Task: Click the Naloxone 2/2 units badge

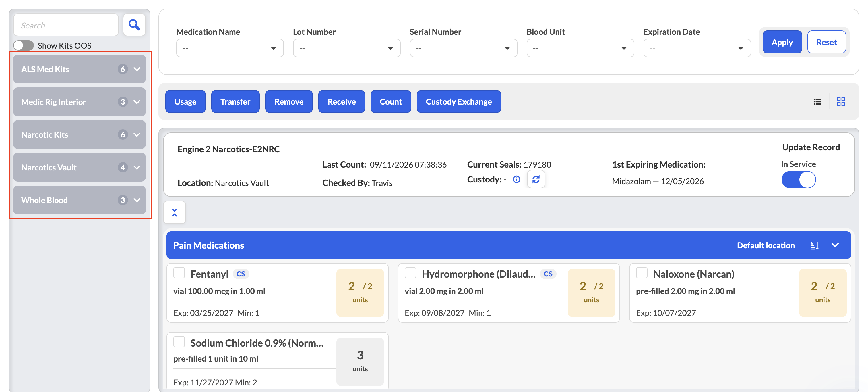Action: coord(823,293)
